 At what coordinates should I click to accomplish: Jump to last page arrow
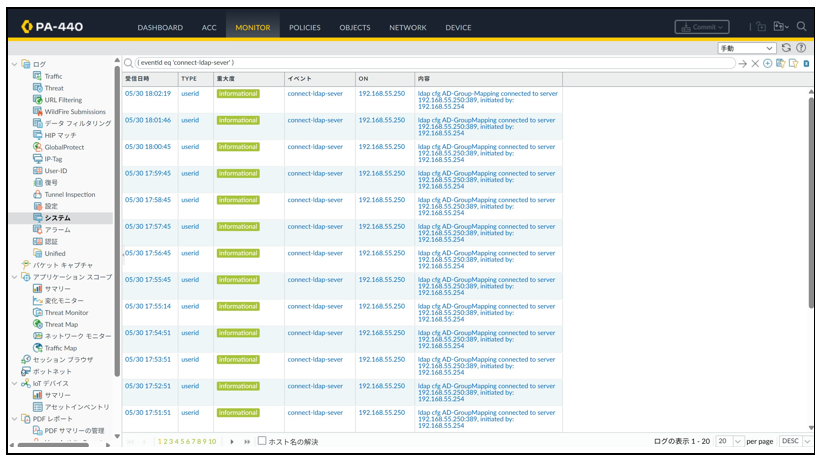click(x=247, y=442)
